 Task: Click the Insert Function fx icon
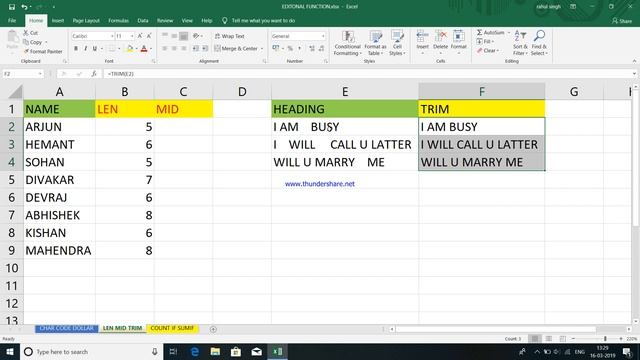[94, 74]
